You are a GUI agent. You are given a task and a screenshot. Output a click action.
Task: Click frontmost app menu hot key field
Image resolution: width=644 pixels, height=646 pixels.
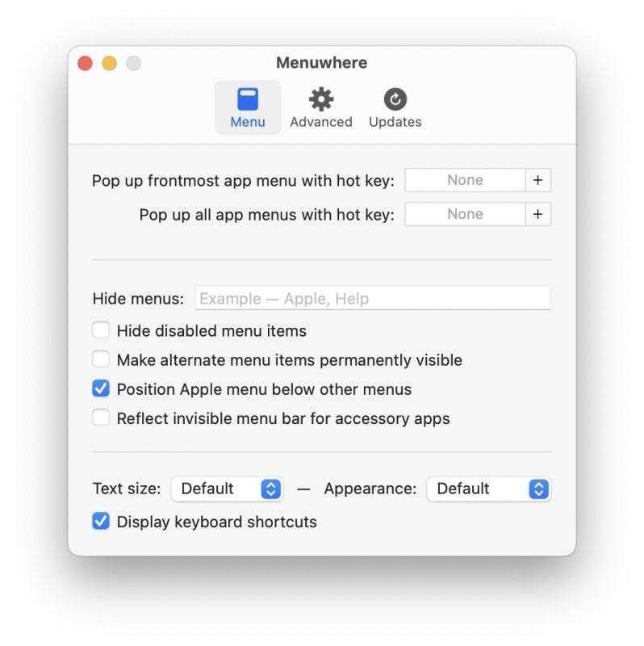(465, 180)
